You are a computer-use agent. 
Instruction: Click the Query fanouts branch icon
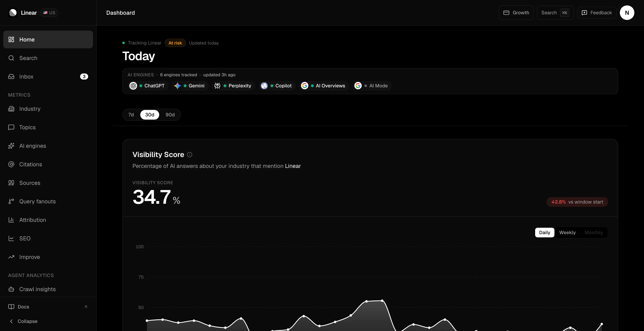pyautogui.click(x=11, y=201)
